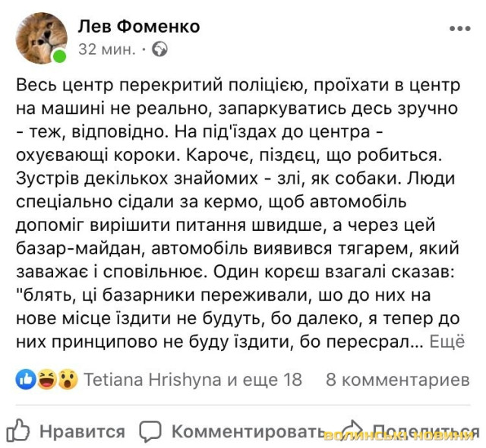
Task: Click the globe public privacy icon
Action: click(x=159, y=50)
